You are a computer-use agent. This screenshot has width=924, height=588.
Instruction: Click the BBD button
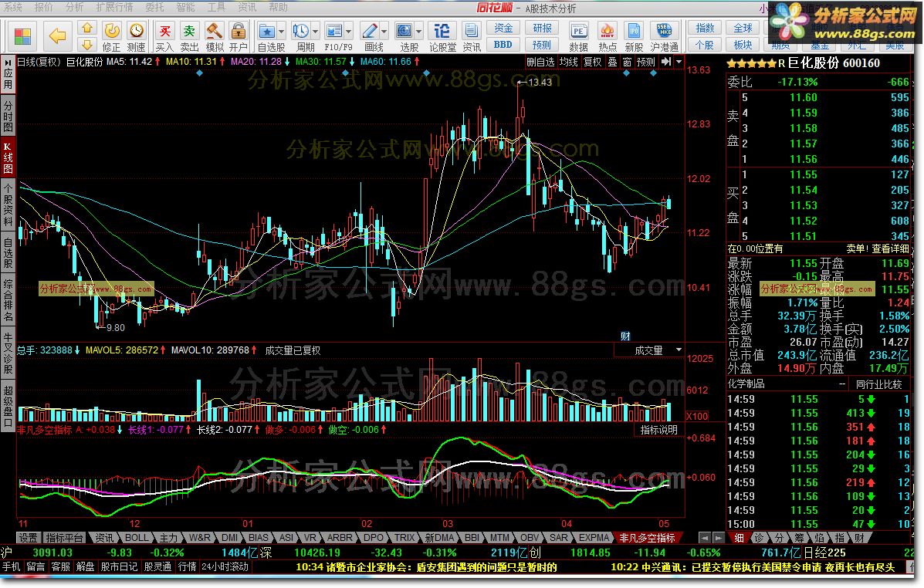tap(503, 44)
